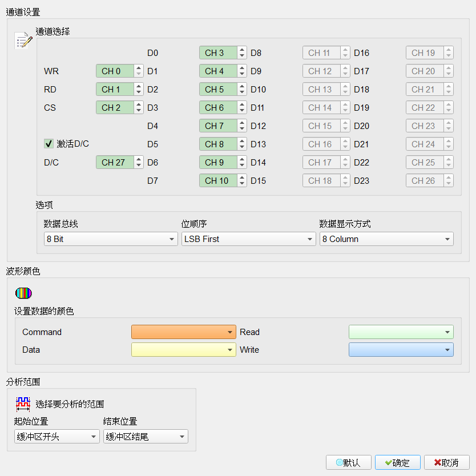Increase the D3 channel CH 6 stepper

point(242,104)
